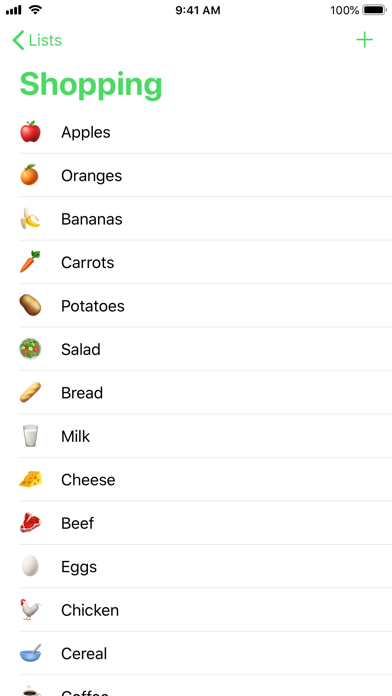Select the Eggs list item
The image size is (392, 696).
205,566
